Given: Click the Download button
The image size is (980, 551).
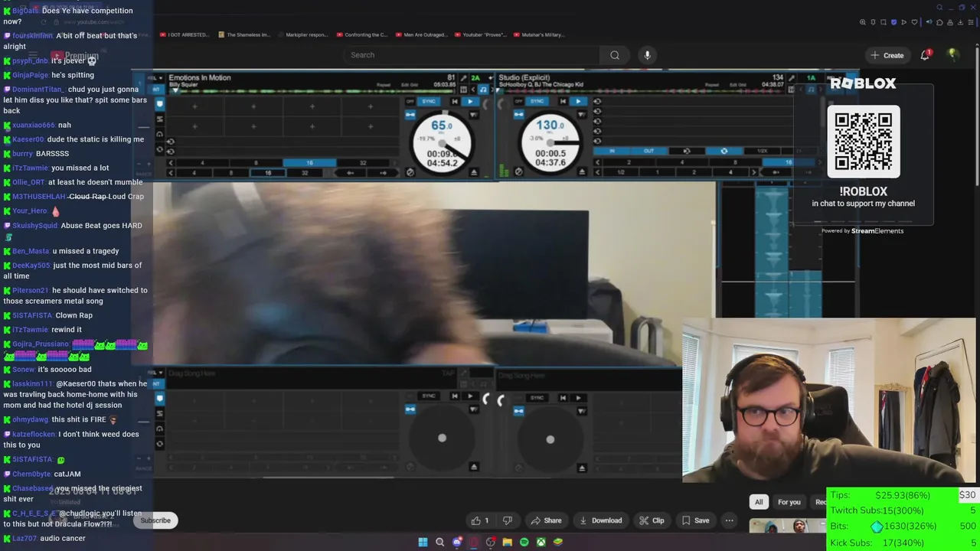Looking at the screenshot, I should [600, 520].
